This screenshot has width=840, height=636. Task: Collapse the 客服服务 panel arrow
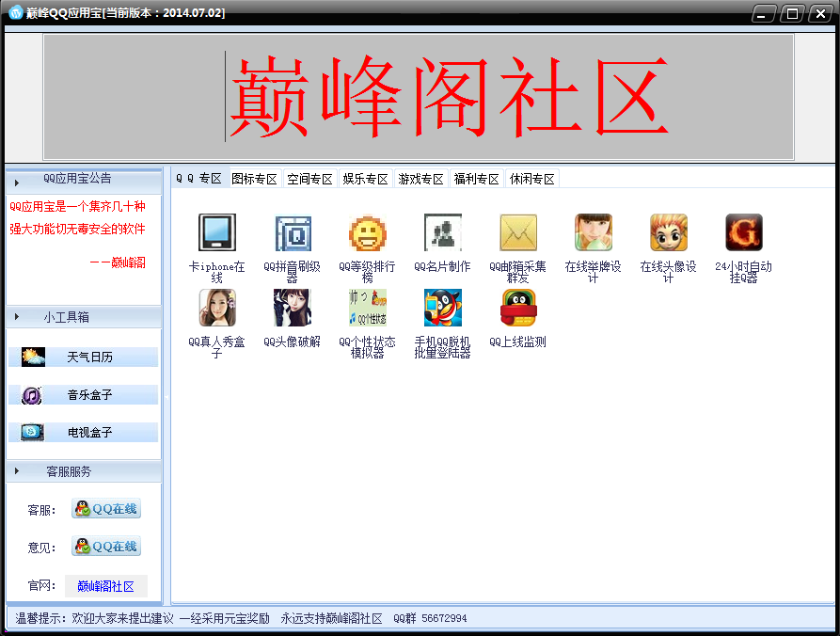click(x=17, y=471)
